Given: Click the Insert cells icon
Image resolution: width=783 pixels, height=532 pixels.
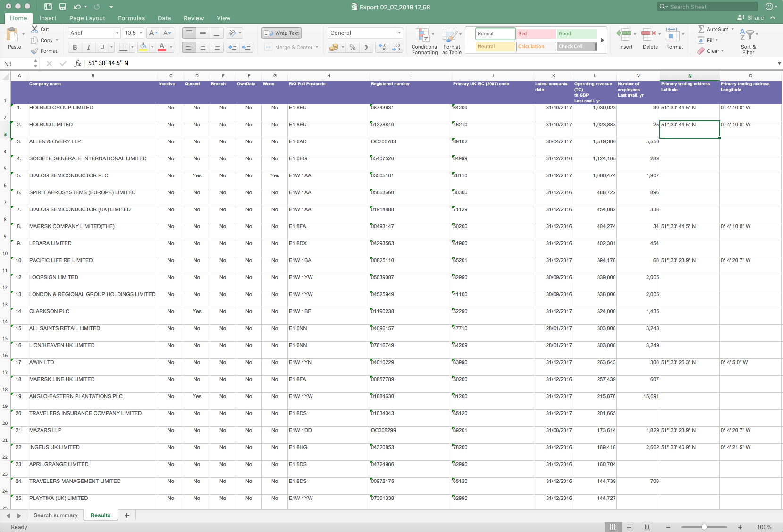Looking at the screenshot, I should coord(624,34).
